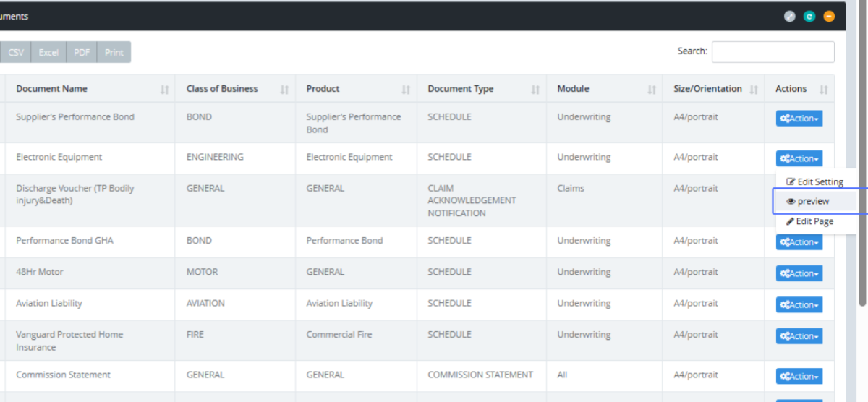Click the Module column sort icon
868x402 pixels.
652,90
